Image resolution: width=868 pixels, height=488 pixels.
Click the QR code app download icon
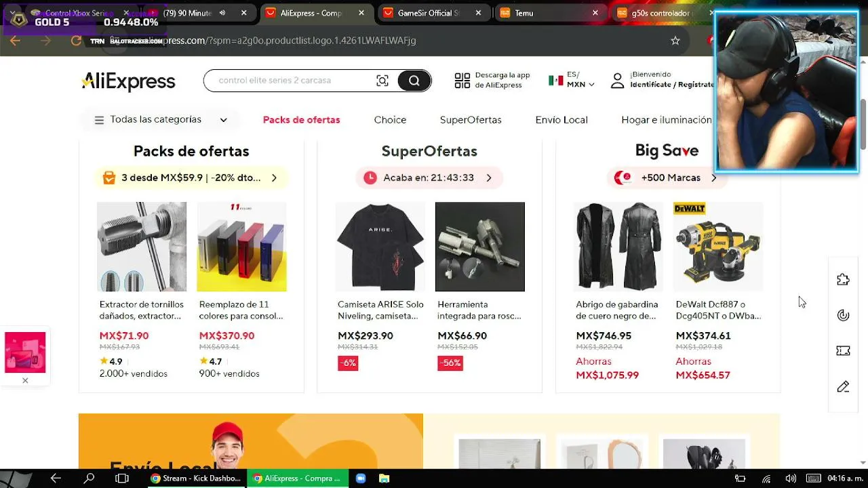coord(462,81)
